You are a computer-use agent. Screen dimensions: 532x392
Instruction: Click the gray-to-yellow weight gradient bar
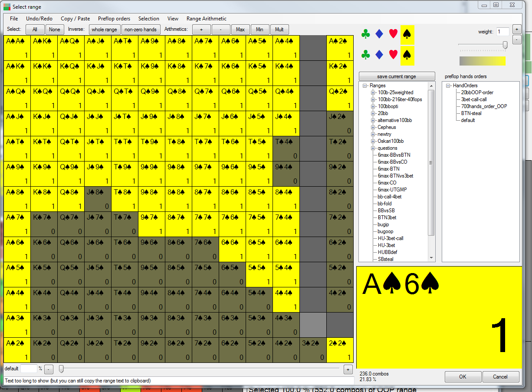point(482,61)
